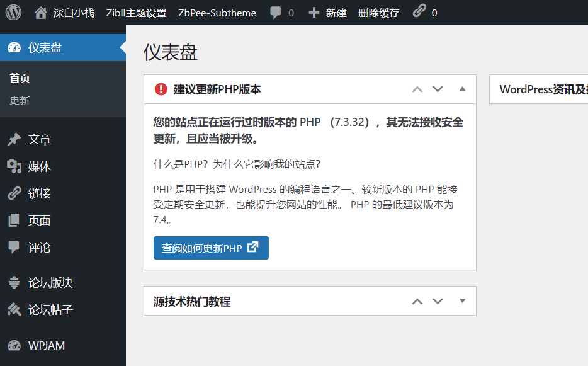Image resolution: width=588 pixels, height=366 pixels.
Task: Click the 仪表盘 dashboard icon
Action: coord(13,47)
